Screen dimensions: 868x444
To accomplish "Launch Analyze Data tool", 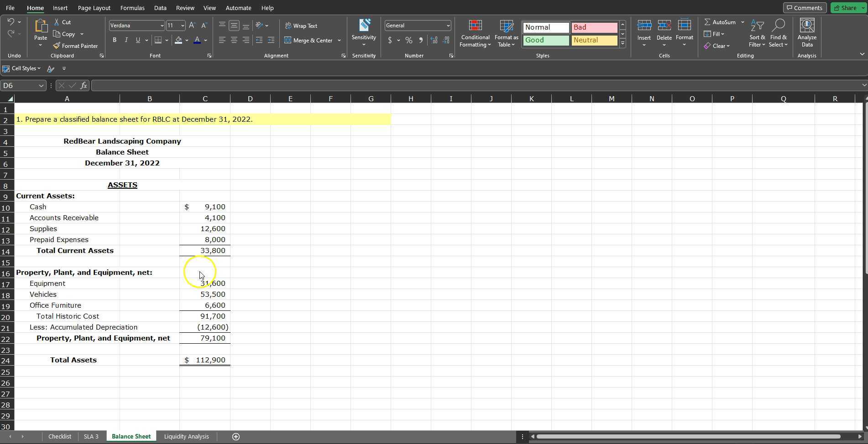I will (807, 33).
